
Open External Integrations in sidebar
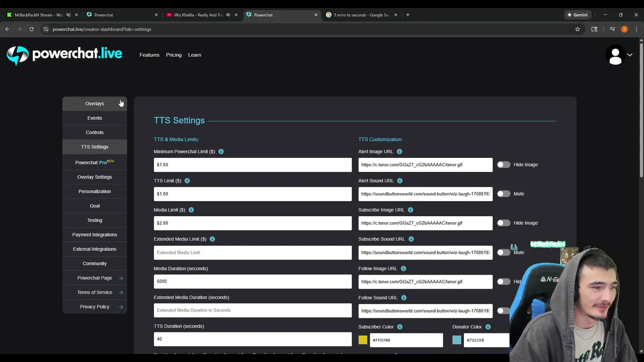(x=95, y=249)
